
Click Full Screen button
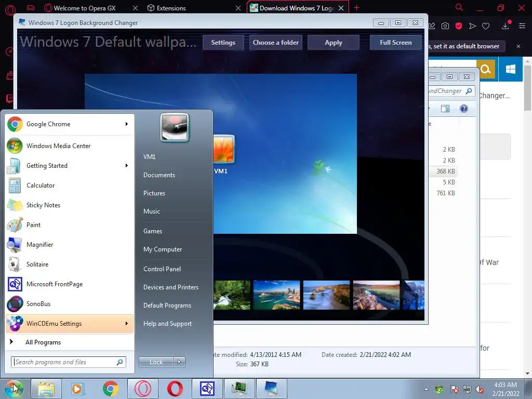[395, 43]
